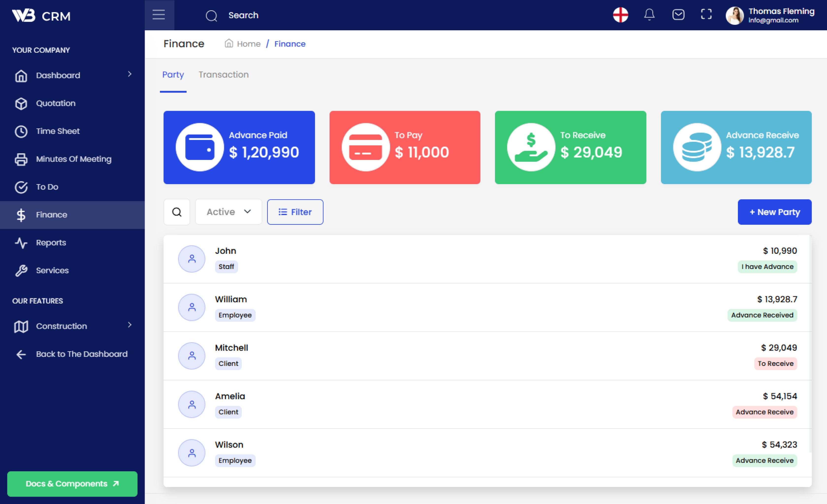827x504 pixels.
Task: Click the Filter button
Action: pos(295,212)
